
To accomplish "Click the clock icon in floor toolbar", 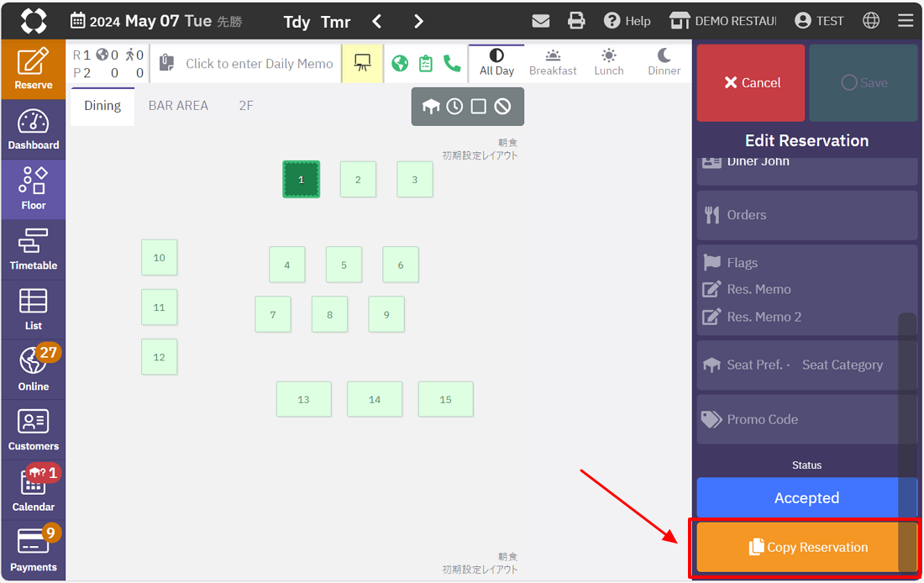I will click(454, 107).
